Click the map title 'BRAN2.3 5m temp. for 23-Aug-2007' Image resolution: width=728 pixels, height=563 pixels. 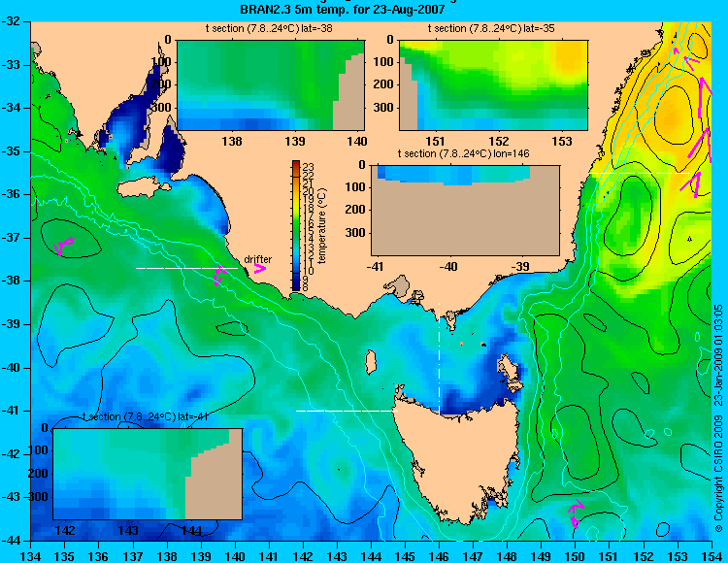click(343, 10)
